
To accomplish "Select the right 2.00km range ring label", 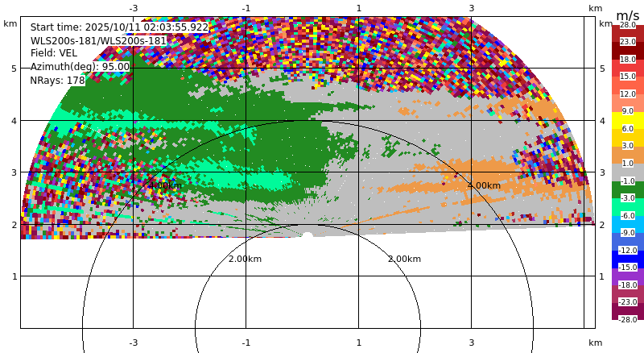I will pyautogui.click(x=405, y=259).
